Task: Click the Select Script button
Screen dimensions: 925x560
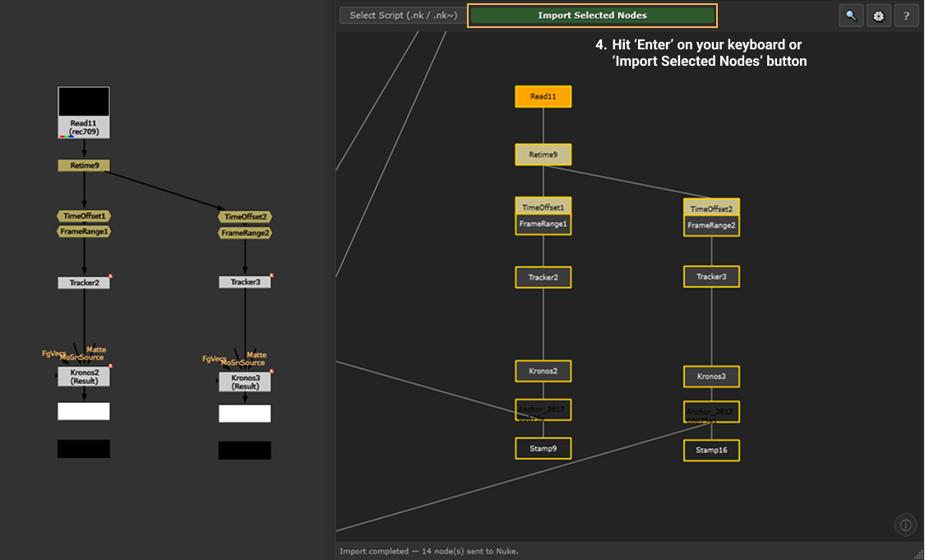Action: pos(402,16)
